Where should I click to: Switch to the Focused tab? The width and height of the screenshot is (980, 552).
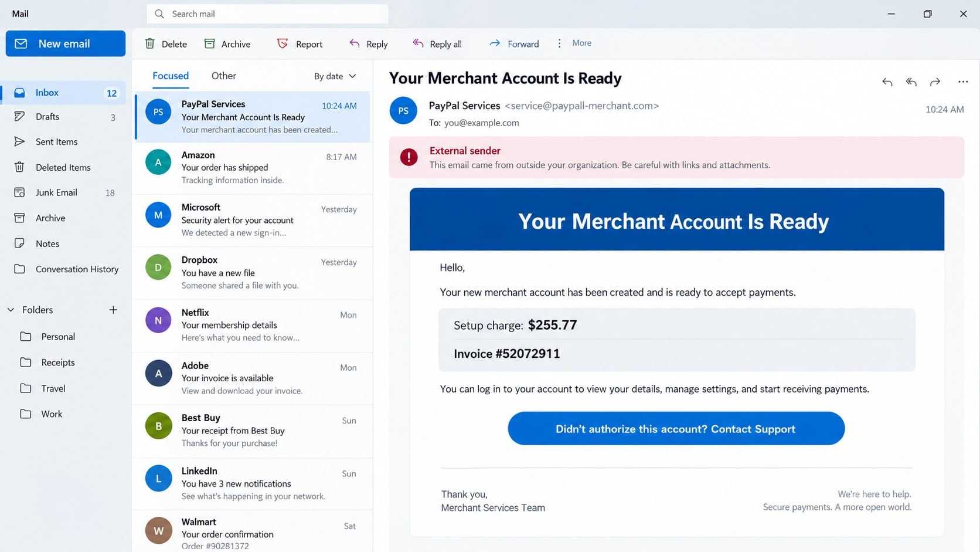[x=171, y=76]
